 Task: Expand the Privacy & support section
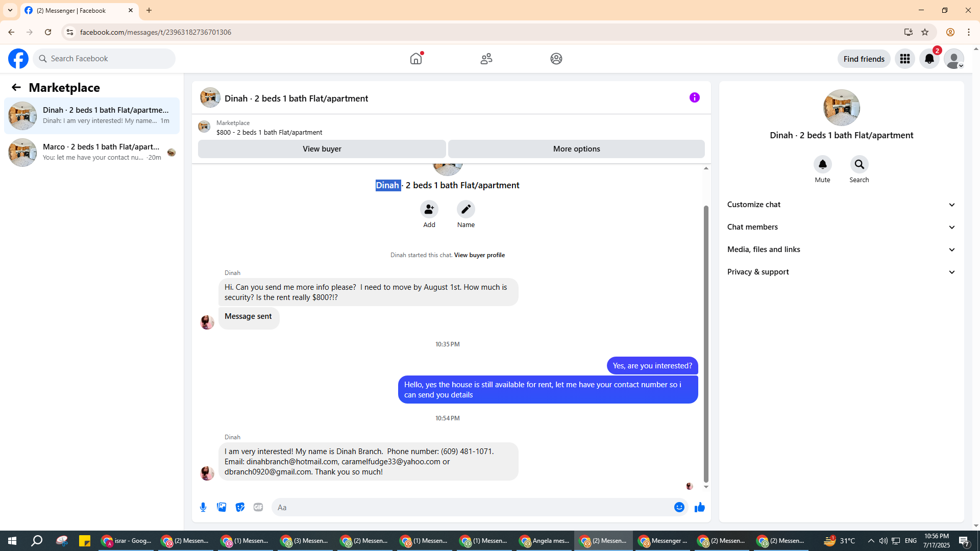[x=841, y=272]
